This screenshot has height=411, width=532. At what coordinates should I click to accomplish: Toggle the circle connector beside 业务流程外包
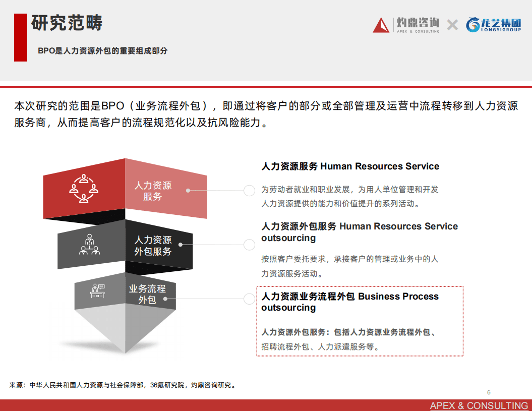(x=249, y=300)
